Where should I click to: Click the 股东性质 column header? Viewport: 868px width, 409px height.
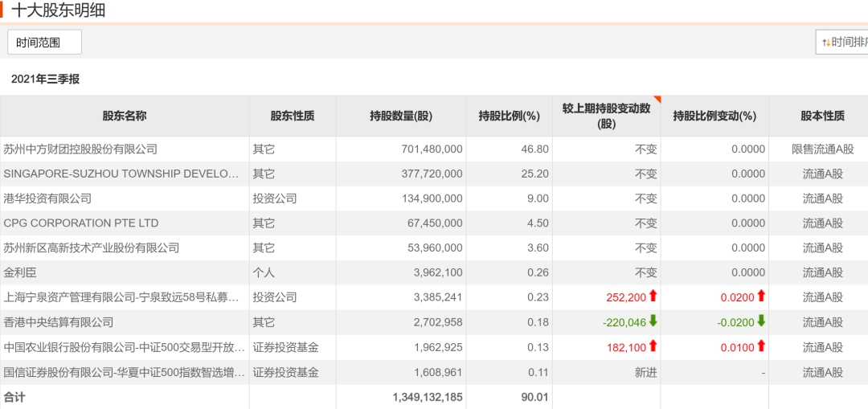click(x=293, y=116)
